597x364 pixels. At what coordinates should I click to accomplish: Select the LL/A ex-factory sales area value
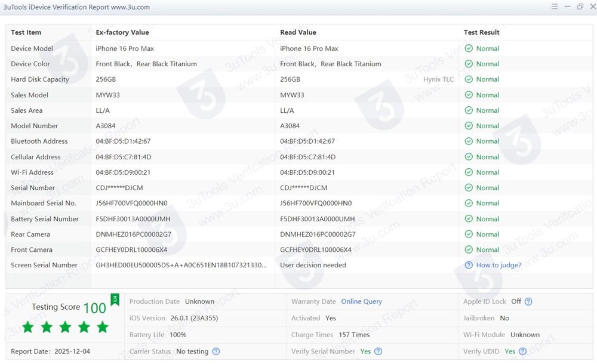pyautogui.click(x=103, y=110)
